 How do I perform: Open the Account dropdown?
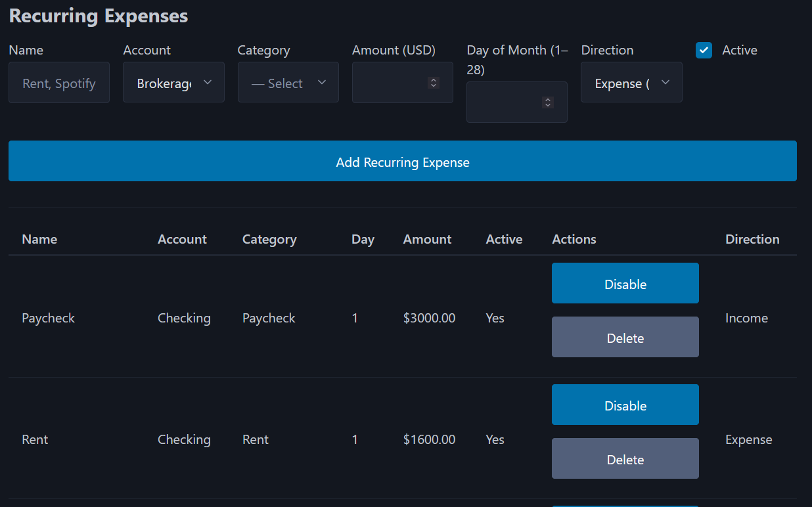173,82
